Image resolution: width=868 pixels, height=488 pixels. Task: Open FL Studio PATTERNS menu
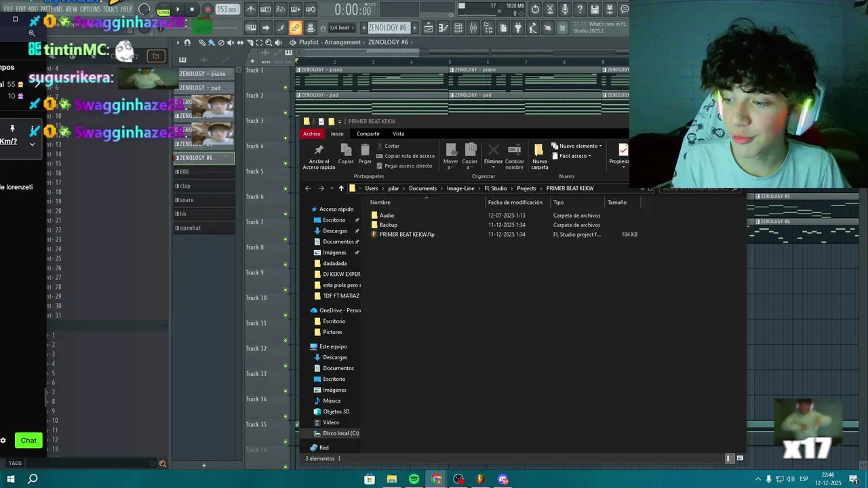(52, 9)
